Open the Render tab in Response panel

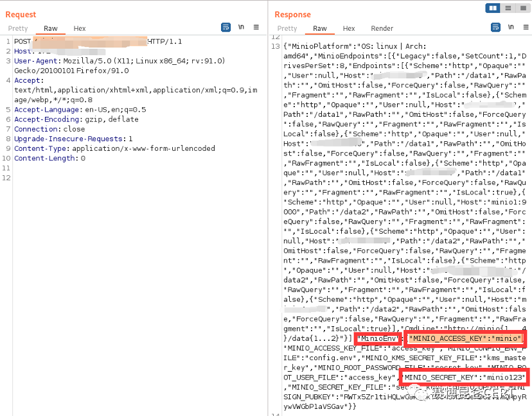point(382,28)
